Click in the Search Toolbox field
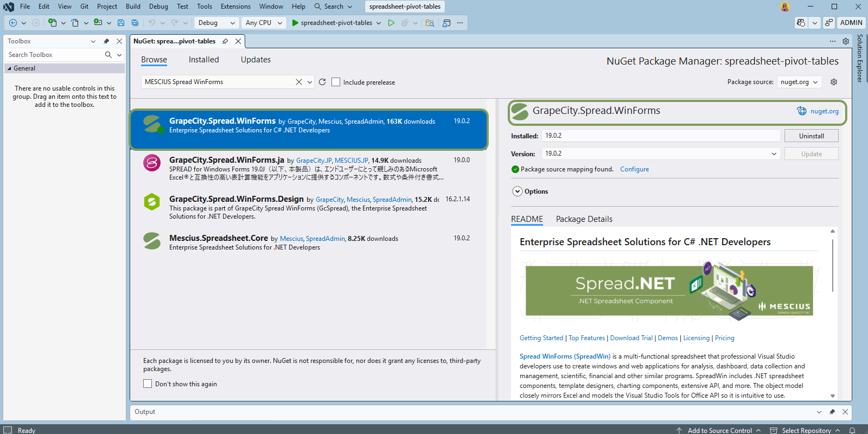868x434 pixels. [x=54, y=55]
